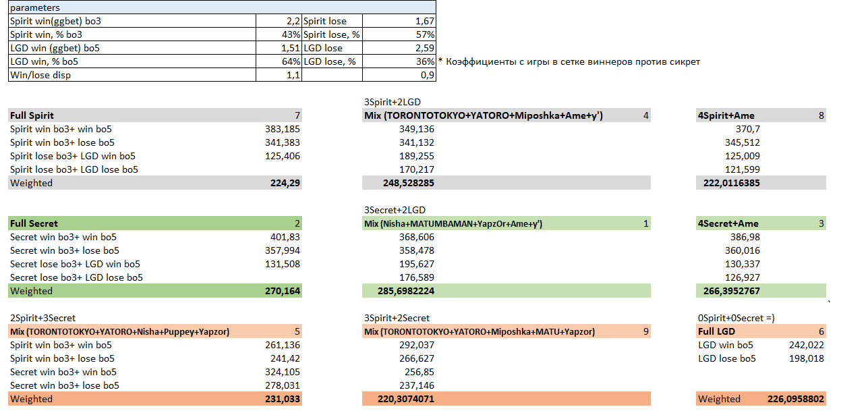
Task: Click the Full LGD weighted value 226,0958802
Action: 796,399
